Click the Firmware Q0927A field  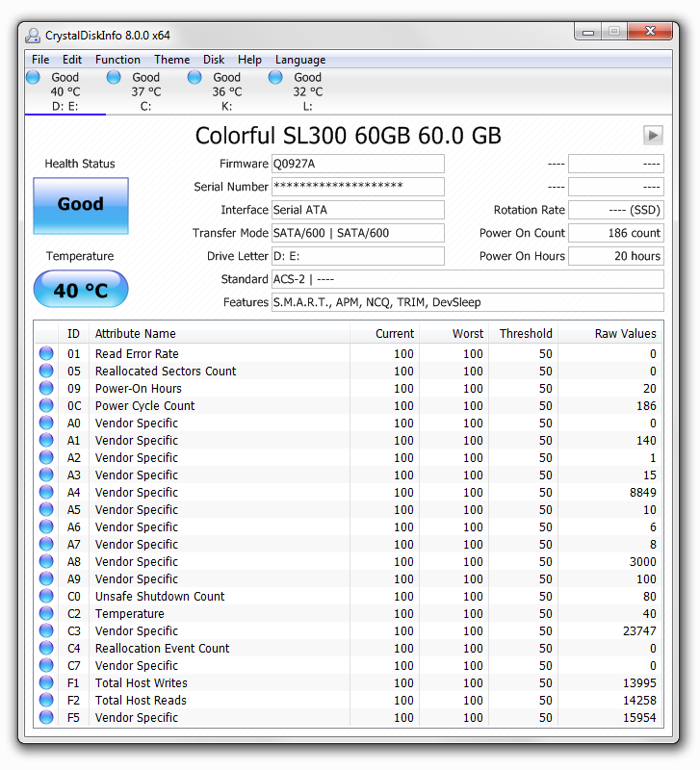pyautogui.click(x=357, y=164)
